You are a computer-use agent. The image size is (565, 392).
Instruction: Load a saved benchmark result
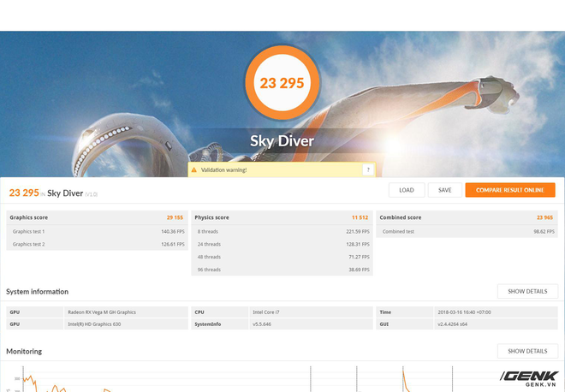(x=407, y=190)
